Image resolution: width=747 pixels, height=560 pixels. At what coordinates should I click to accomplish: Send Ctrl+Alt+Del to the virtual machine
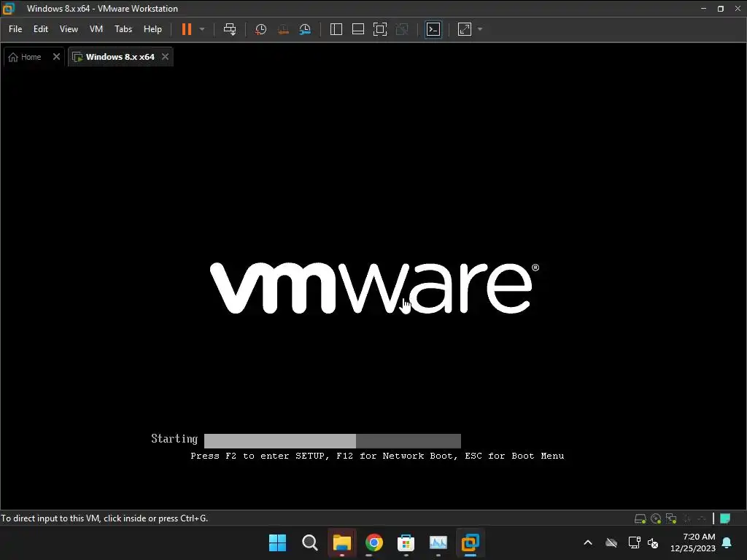point(230,29)
